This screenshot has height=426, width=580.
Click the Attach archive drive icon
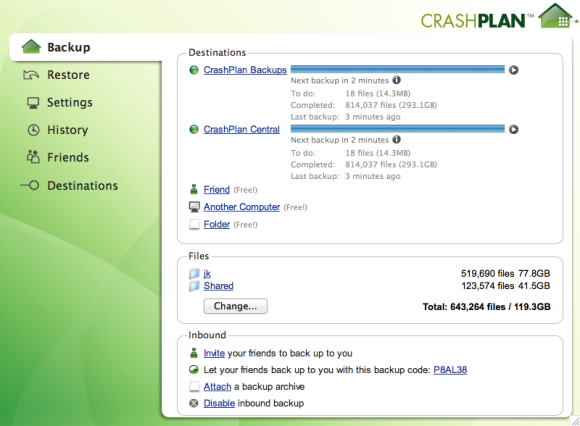pos(194,386)
